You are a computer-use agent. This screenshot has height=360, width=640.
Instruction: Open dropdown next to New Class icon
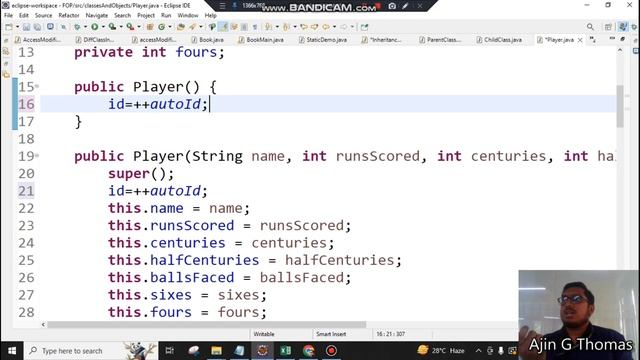(x=170, y=27)
